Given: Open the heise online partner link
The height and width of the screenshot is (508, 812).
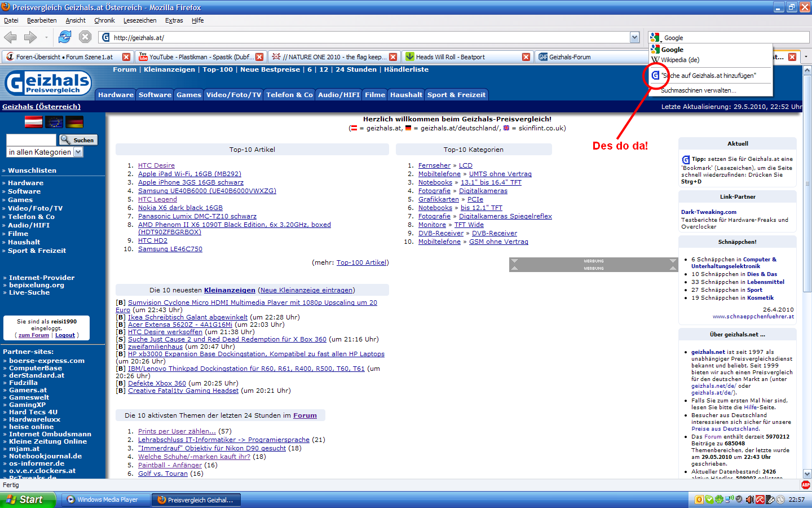Looking at the screenshot, I should 31,427.
